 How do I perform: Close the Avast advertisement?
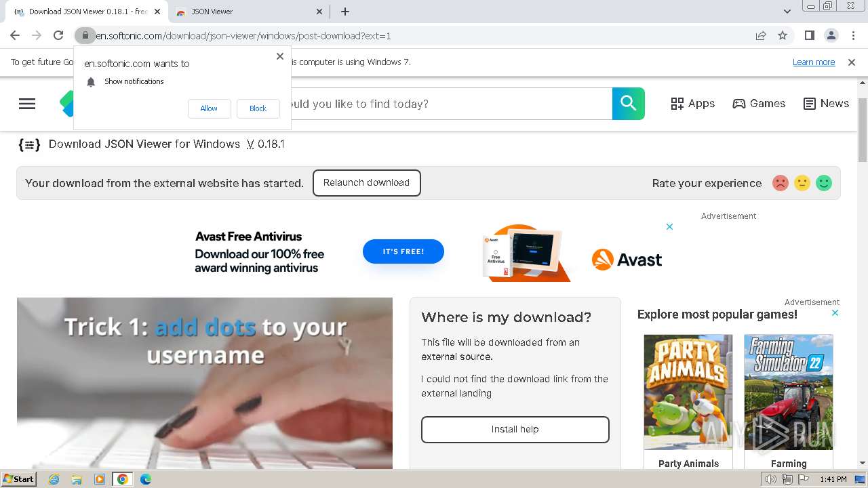click(669, 226)
